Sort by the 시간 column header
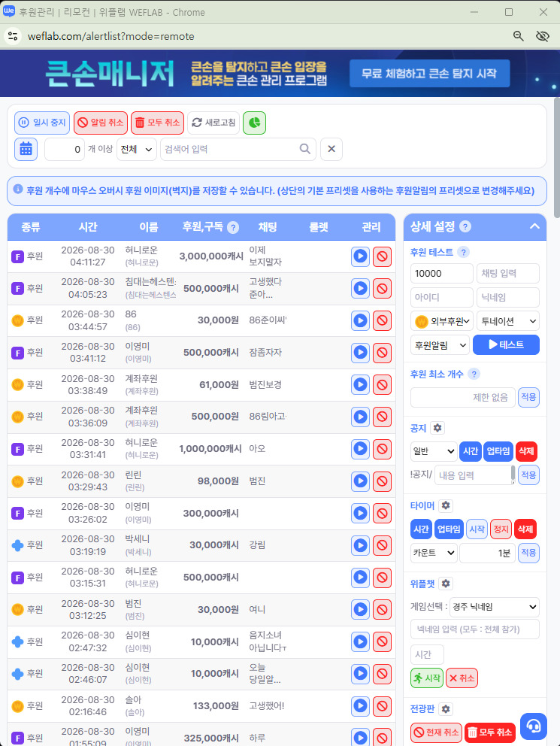The height and width of the screenshot is (746, 560). [88, 227]
